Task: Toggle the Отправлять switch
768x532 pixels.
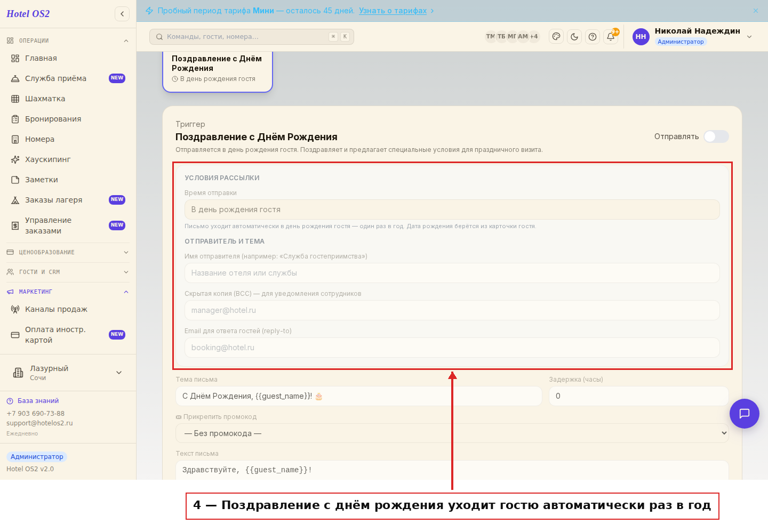Action: coord(716,136)
